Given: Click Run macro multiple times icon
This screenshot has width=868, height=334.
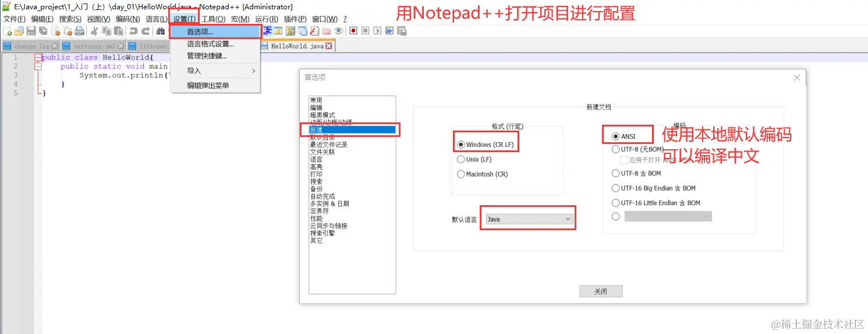Looking at the screenshot, I should 389,30.
